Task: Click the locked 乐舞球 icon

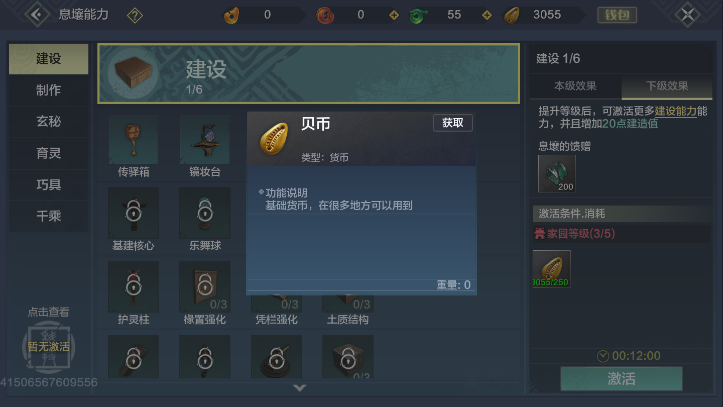Action: 205,213
